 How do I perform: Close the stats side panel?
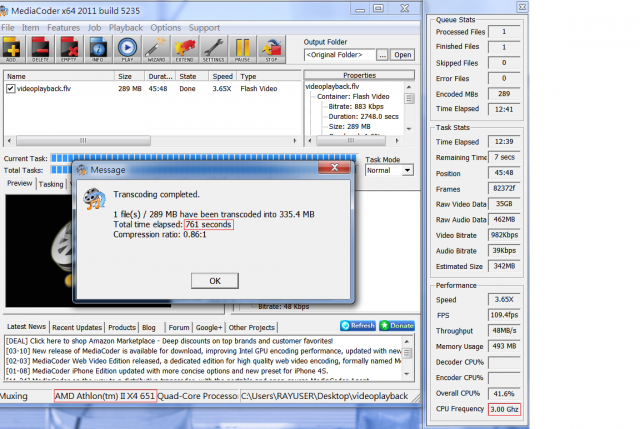(522, 7)
